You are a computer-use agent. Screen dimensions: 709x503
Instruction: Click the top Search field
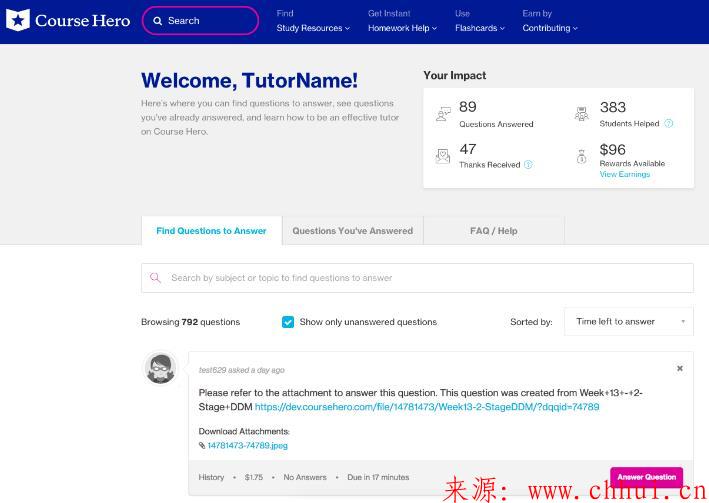200,21
